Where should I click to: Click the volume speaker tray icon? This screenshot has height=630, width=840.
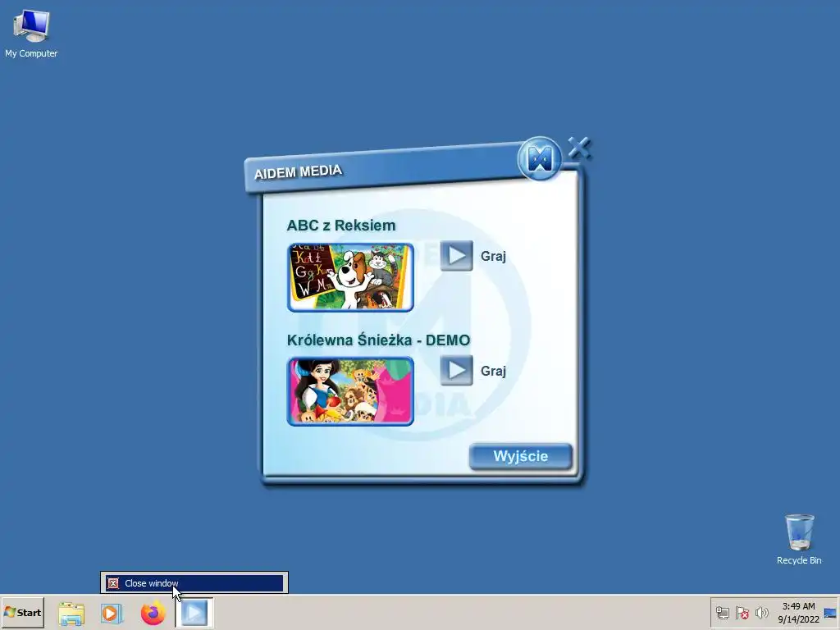pos(761,612)
